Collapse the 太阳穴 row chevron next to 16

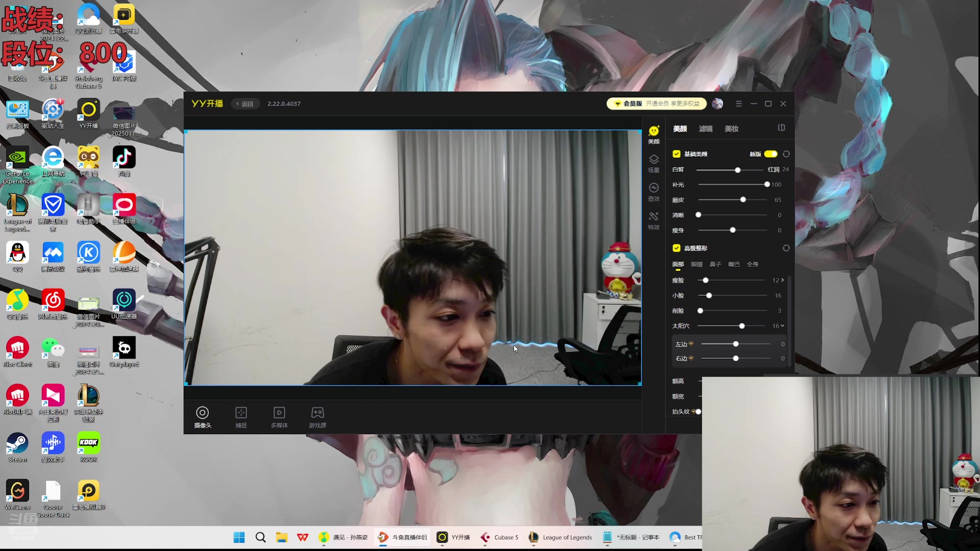click(x=782, y=325)
